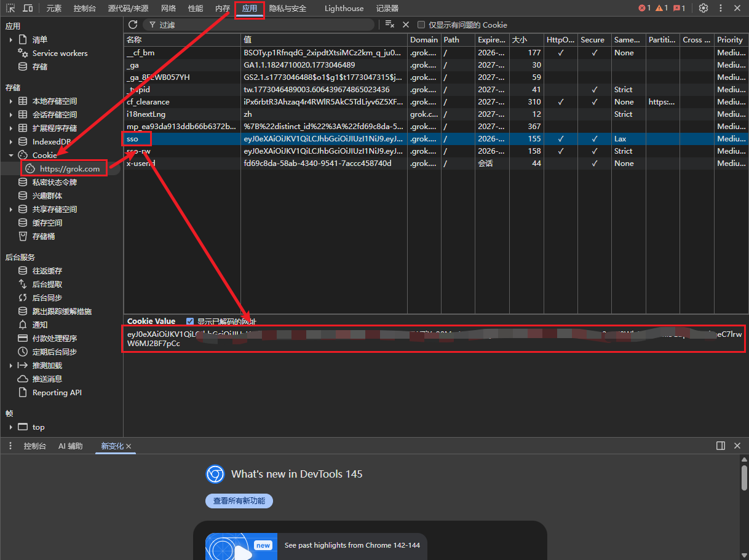The image size is (749, 560).
Task: Click the red error count indicator
Action: point(644,8)
